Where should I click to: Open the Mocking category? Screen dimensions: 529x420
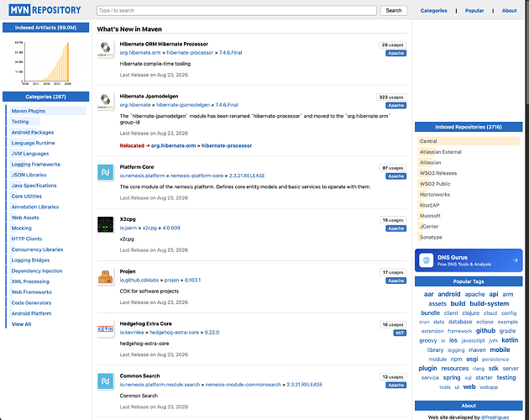pos(21,228)
